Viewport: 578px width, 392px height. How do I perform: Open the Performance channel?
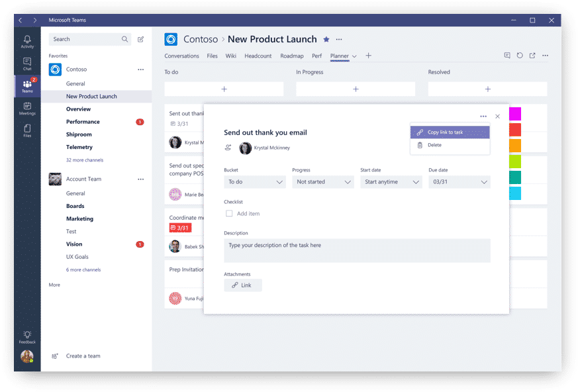pos(83,122)
